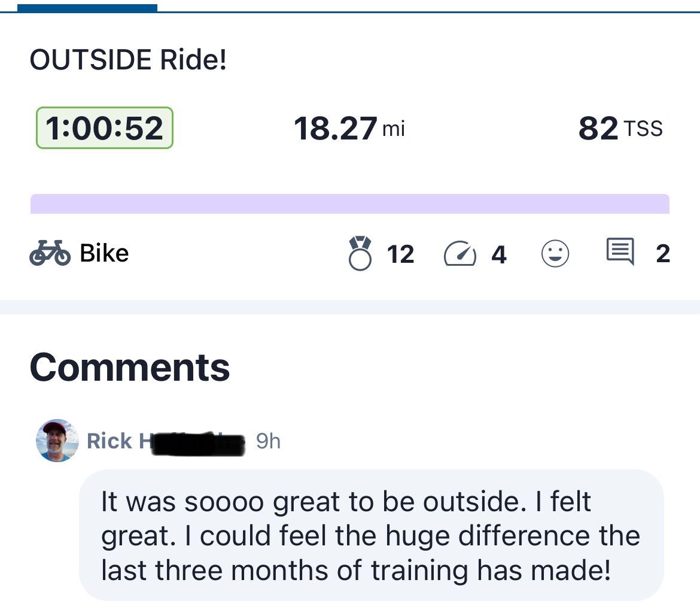Click the speedometer effort gauge icon
Viewport: 700px width, 610px height.
pyautogui.click(x=459, y=254)
